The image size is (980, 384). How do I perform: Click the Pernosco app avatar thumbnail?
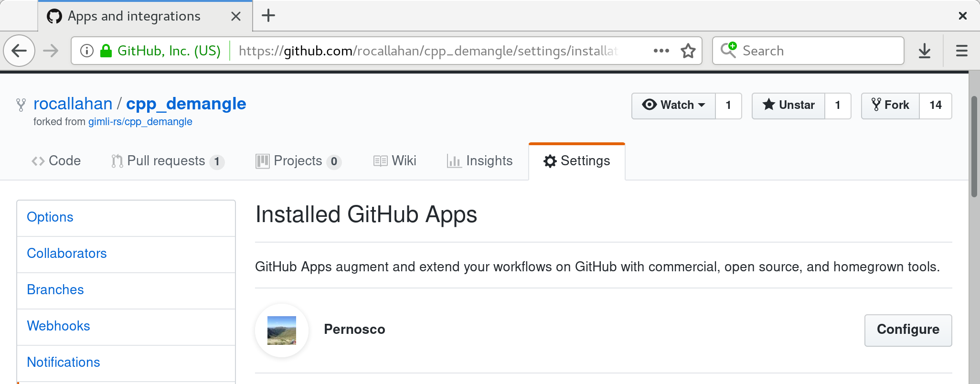click(x=282, y=330)
